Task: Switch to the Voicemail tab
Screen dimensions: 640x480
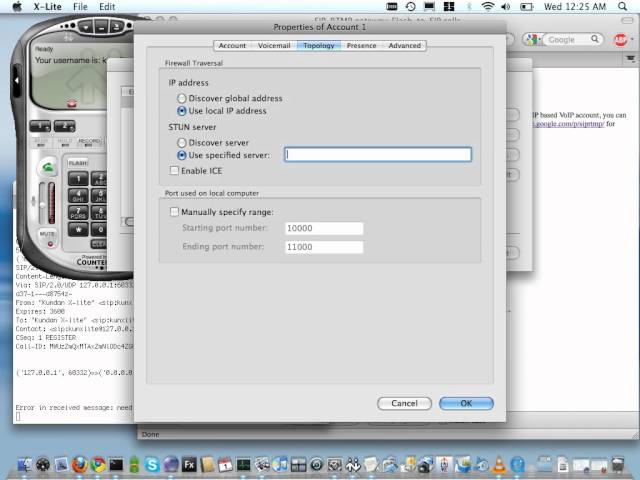Action: tap(273, 46)
